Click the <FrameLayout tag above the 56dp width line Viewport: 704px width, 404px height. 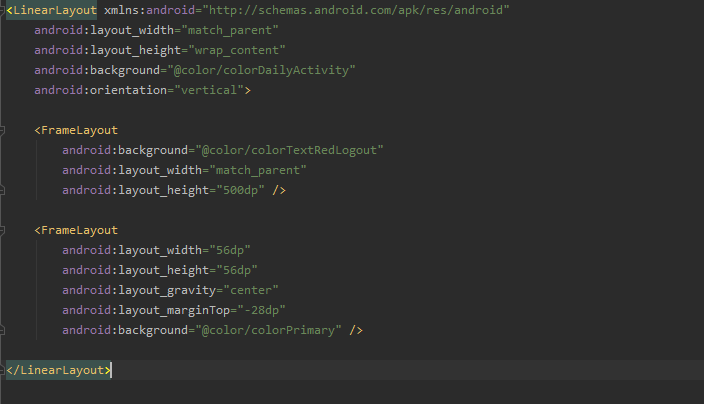[x=76, y=230]
